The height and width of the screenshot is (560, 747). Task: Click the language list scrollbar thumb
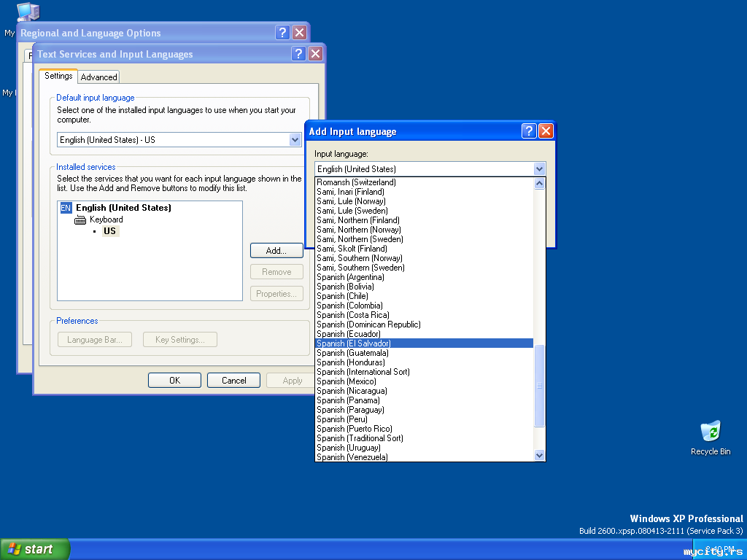[x=539, y=386]
